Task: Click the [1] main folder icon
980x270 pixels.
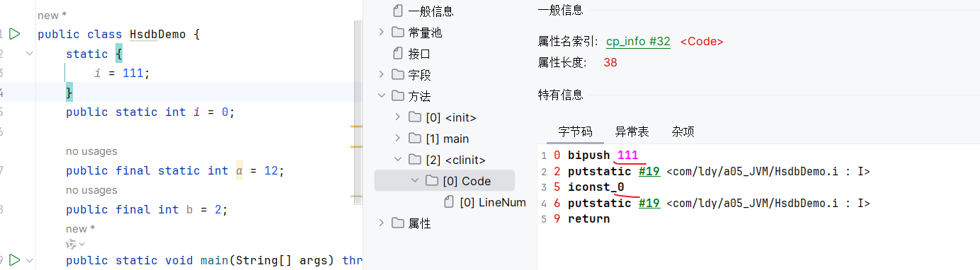Action: click(x=414, y=139)
